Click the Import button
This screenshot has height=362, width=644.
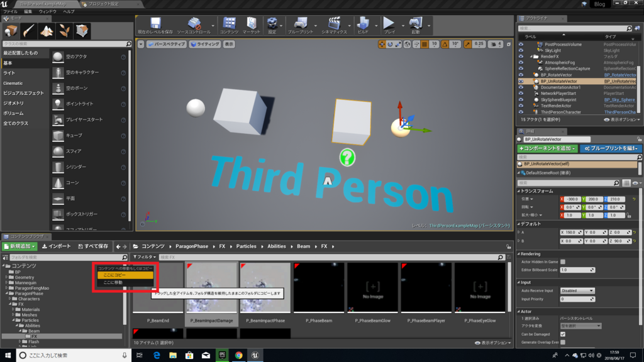tap(57, 246)
